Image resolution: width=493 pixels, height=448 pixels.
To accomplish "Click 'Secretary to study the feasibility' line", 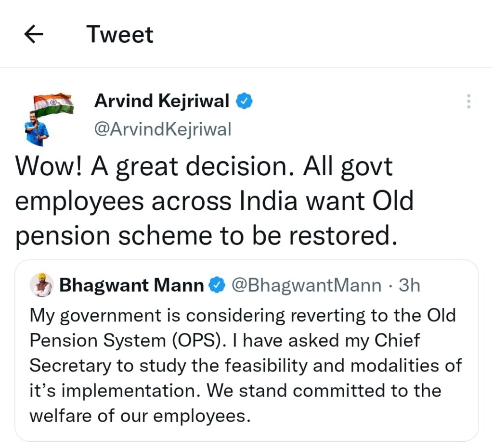I will tap(246, 366).
